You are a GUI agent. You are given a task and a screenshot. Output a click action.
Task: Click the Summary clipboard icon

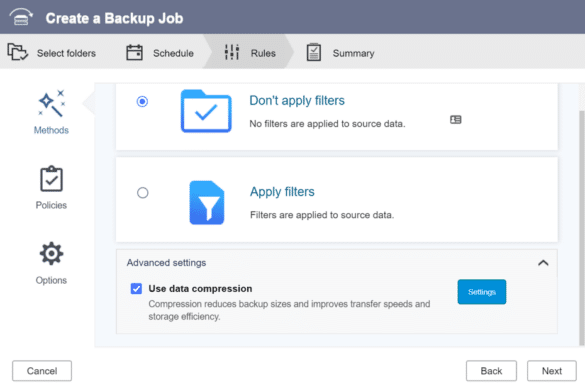pos(314,52)
